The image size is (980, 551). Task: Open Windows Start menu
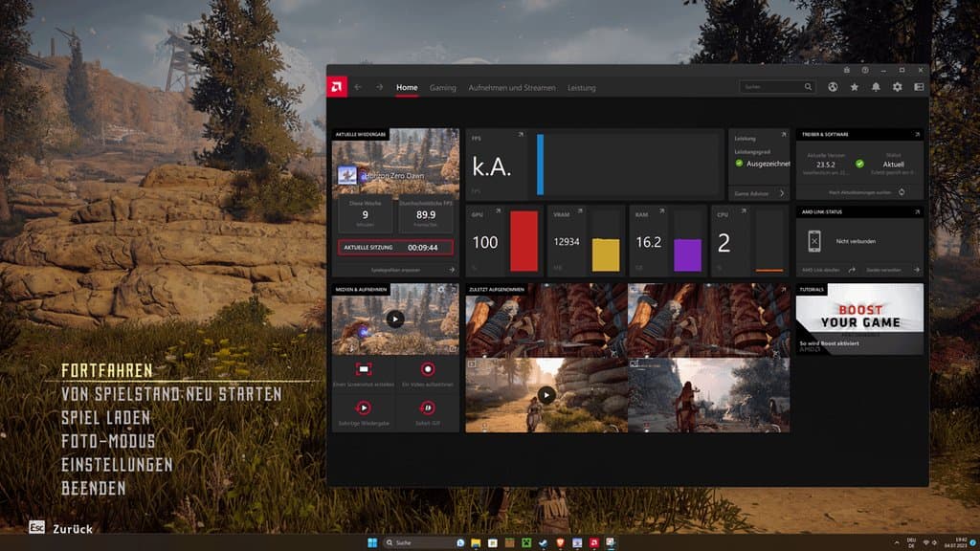(x=372, y=542)
